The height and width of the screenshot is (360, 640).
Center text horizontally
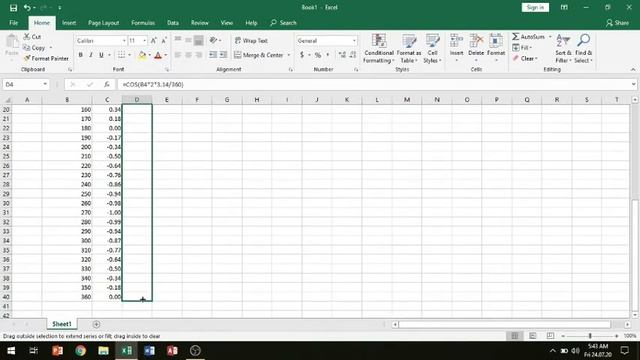188,55
